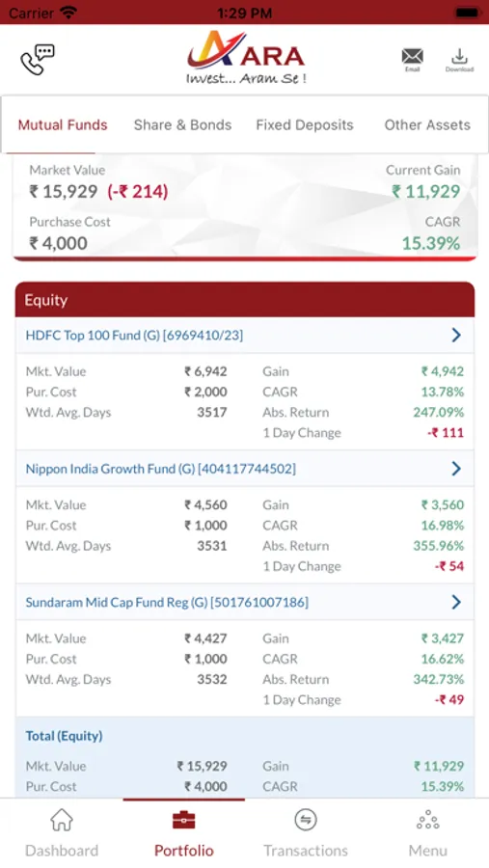Switch to Other Assets tab

coord(427,125)
